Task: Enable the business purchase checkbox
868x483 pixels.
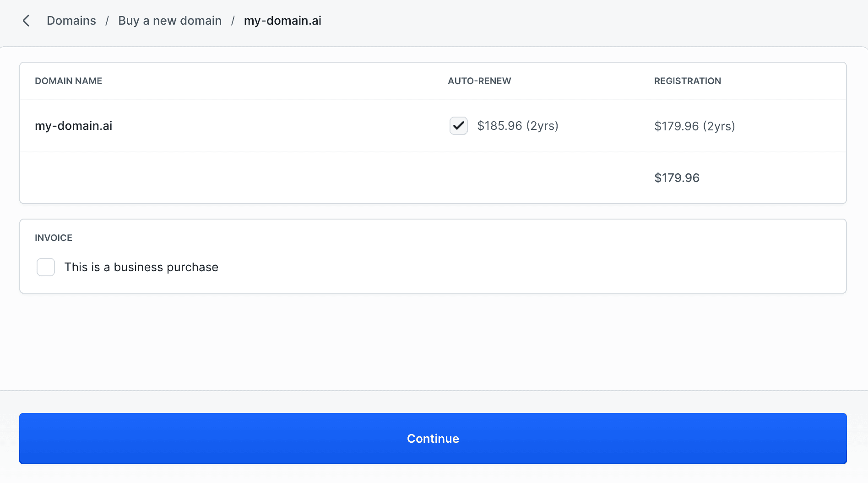Action: pos(46,267)
